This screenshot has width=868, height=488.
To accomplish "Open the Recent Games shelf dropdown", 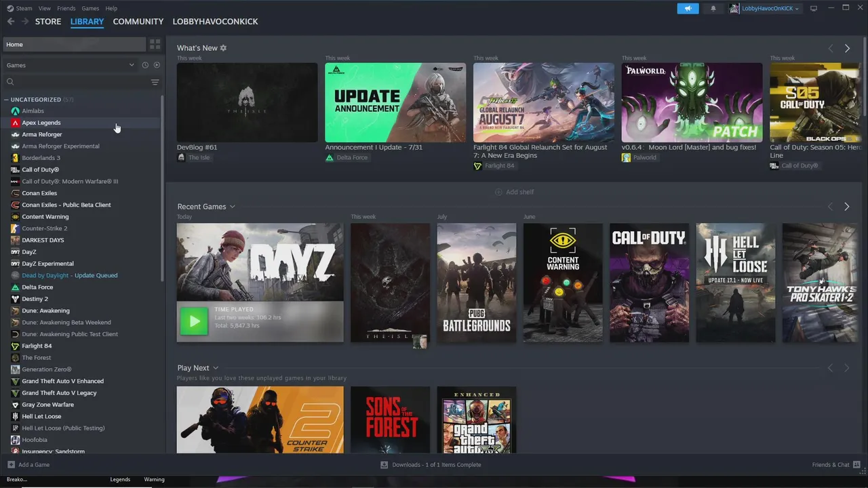I will [232, 207].
